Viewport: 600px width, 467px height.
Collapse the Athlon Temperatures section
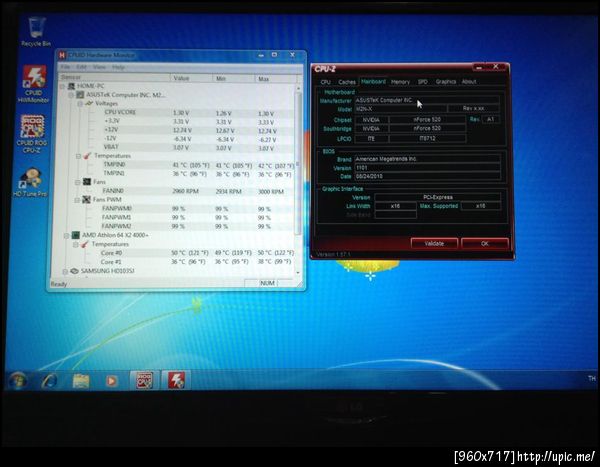[76, 244]
